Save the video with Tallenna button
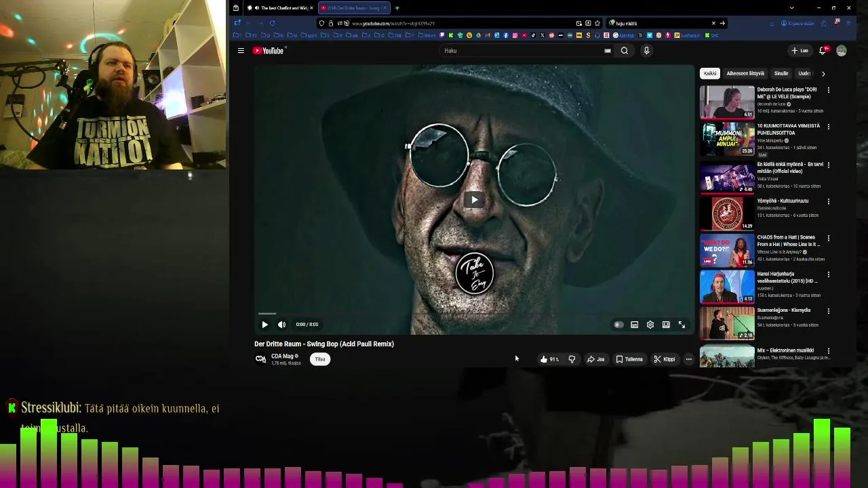 (629, 359)
